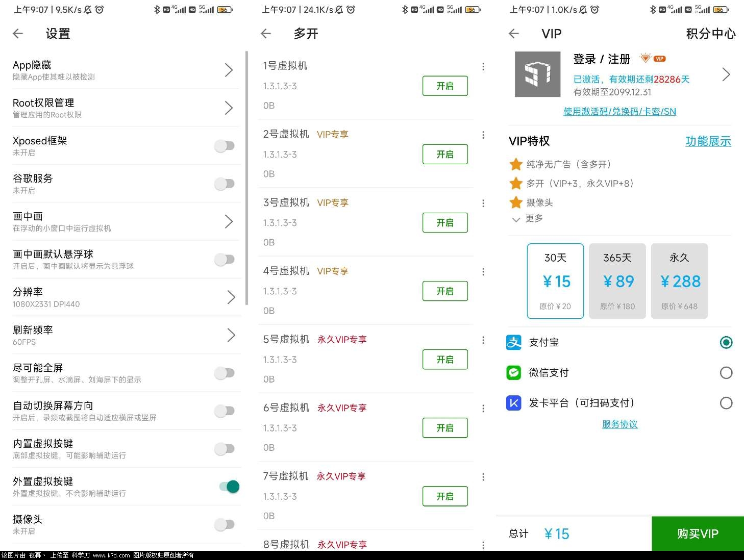Toggle 画中画默认悬浮球 switch
Screen dimensions: 744x560
click(225, 259)
